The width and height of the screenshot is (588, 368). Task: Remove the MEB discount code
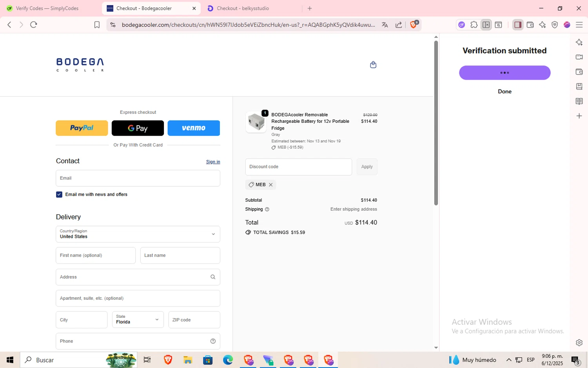270,185
